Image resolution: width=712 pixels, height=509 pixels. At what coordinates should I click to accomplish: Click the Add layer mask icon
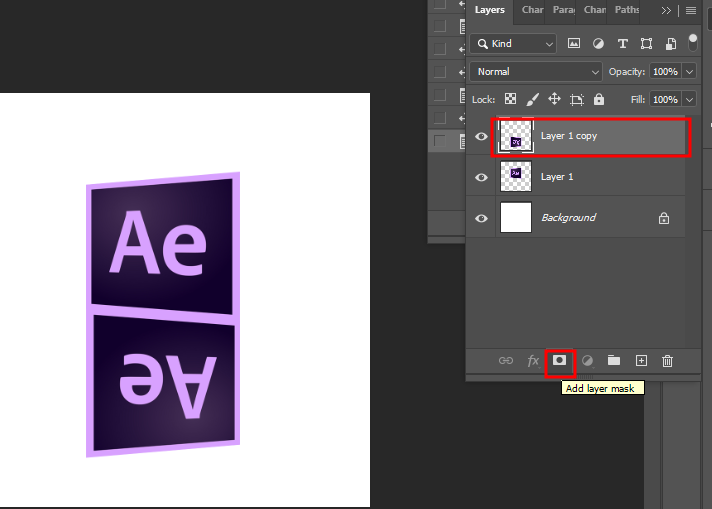pyautogui.click(x=559, y=361)
